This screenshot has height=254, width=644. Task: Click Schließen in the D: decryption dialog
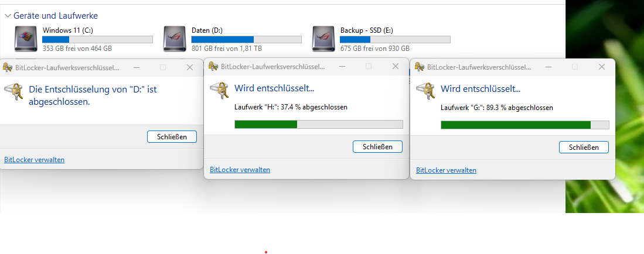172,136
